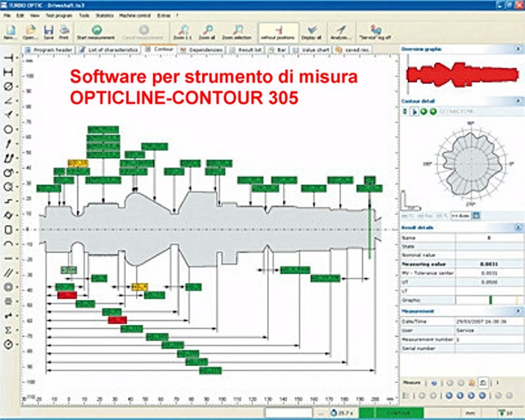The image size is (525, 420).
Task: Collapse the Measurement panel
Action: coord(518,311)
